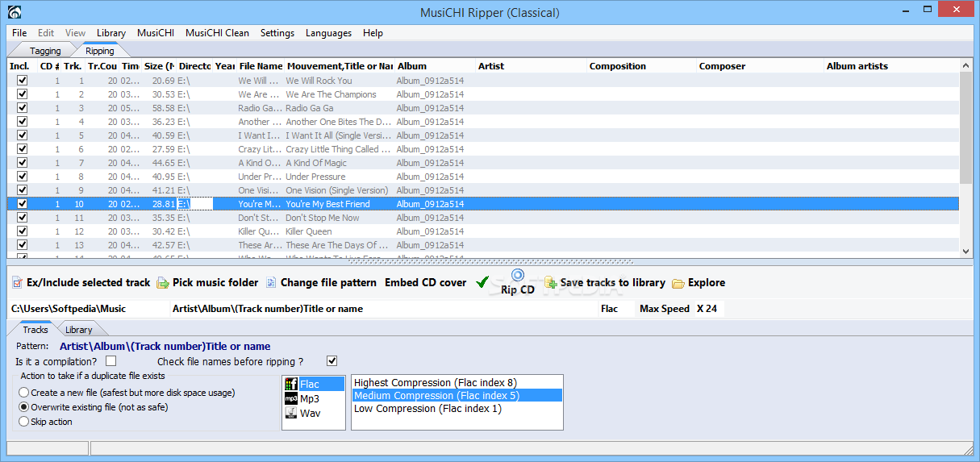
Task: Select the Wav format icon
Action: coord(291,413)
